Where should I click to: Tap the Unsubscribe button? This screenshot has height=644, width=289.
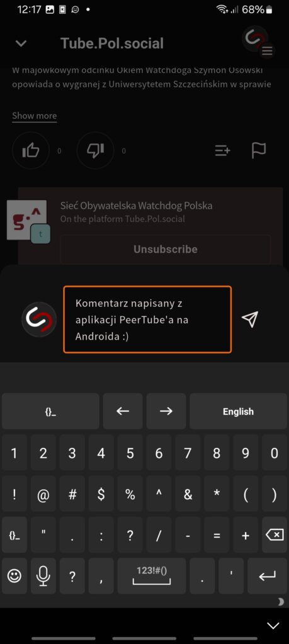(x=165, y=249)
